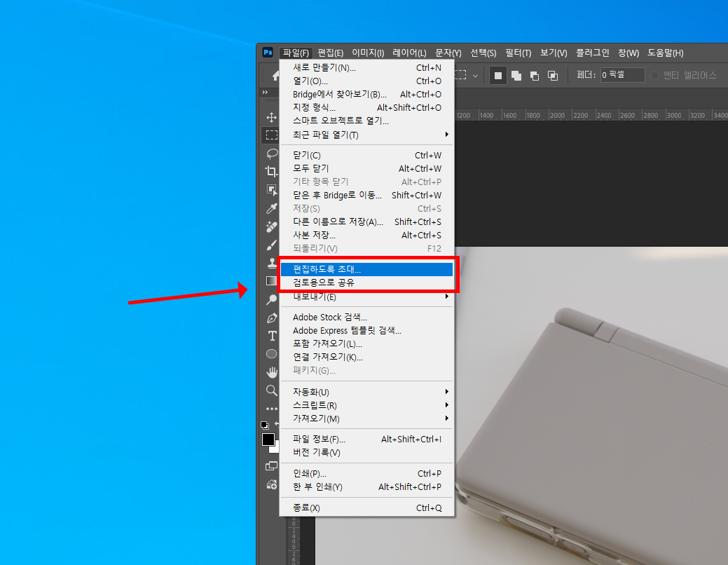Image resolution: width=728 pixels, height=565 pixels.
Task: Expand the 가져오기(M) submenu
Action: pos(366,418)
